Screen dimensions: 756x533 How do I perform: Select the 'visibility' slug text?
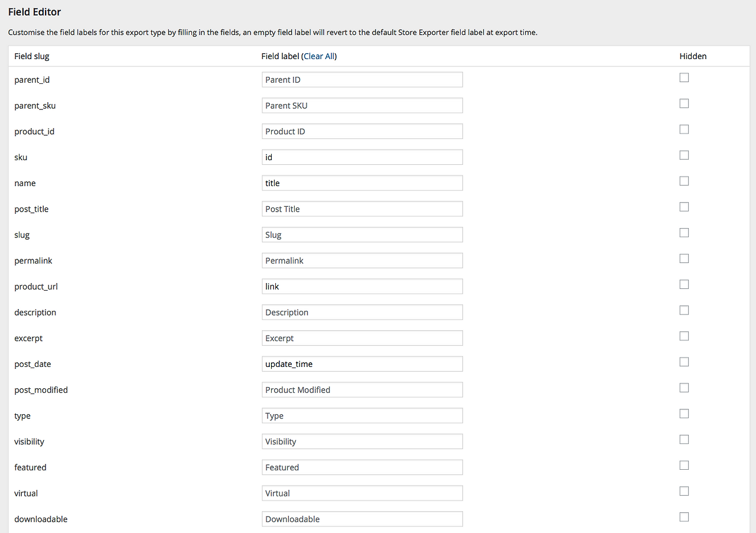point(29,441)
